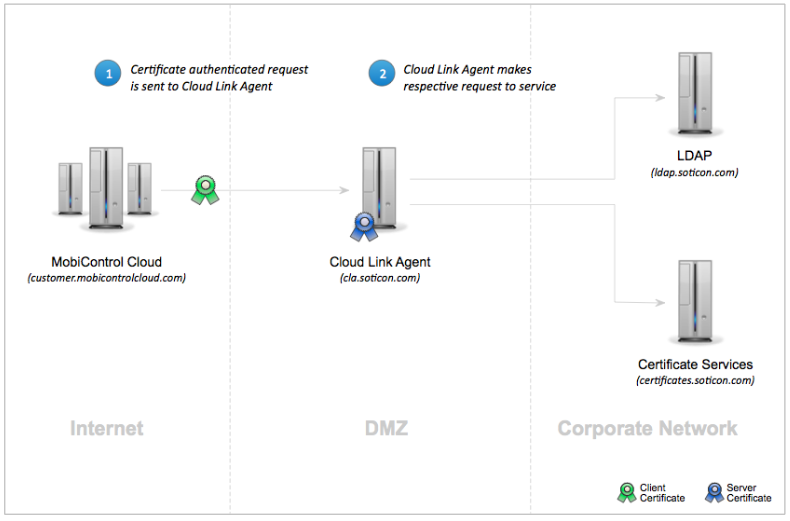Select the ldap.soticon.com hostname text
This screenshot has height=521, width=790.
(694, 173)
